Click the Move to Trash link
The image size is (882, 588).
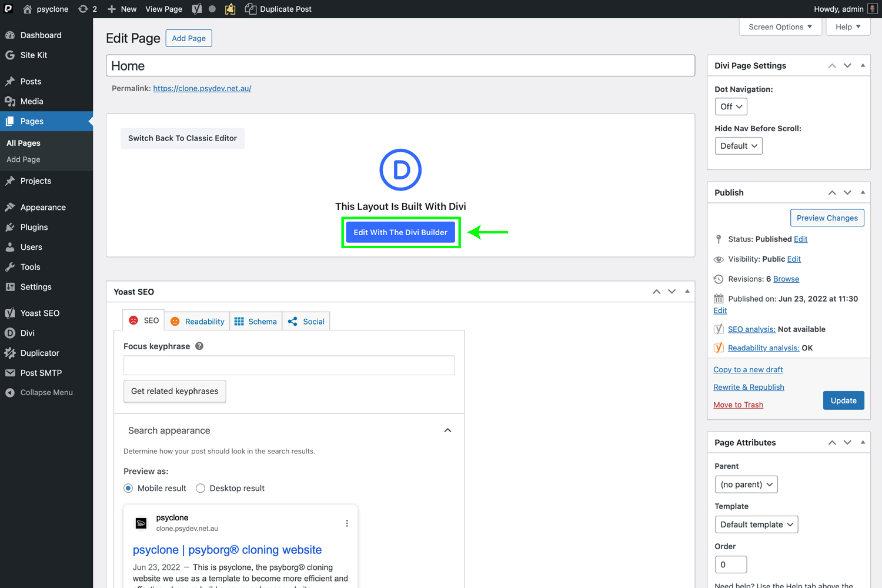(738, 405)
